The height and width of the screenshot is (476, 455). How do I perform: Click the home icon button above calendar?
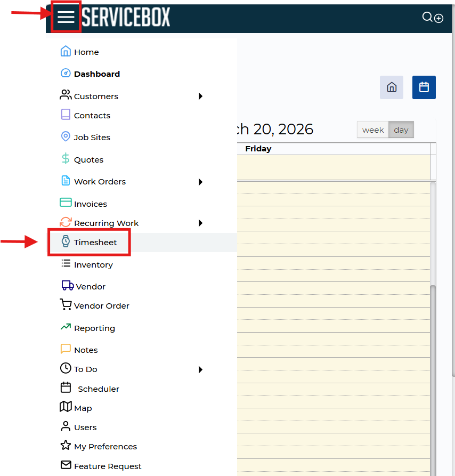click(392, 87)
